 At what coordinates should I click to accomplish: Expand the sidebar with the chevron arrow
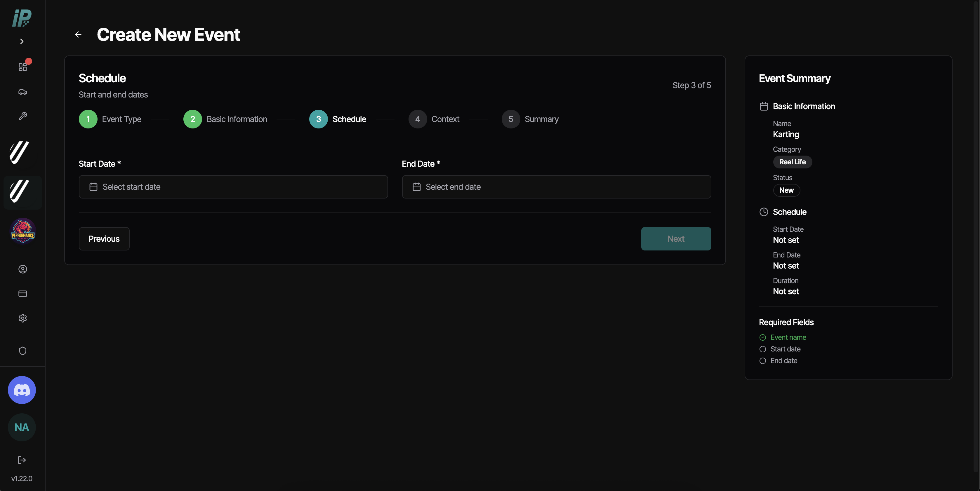(22, 41)
